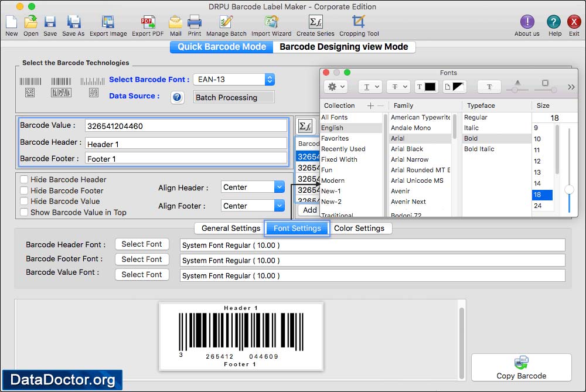The height and width of the screenshot is (392, 586).
Task: Select the Cropping Tool icon
Action: coord(359,22)
